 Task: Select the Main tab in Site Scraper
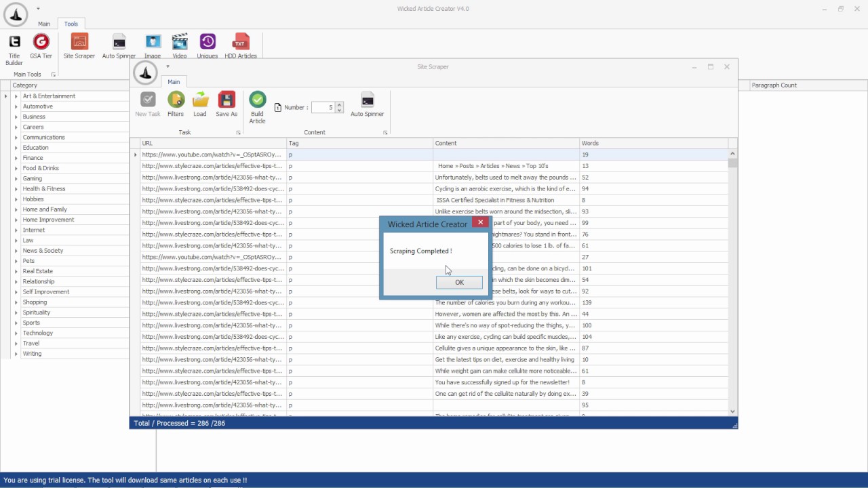(174, 82)
